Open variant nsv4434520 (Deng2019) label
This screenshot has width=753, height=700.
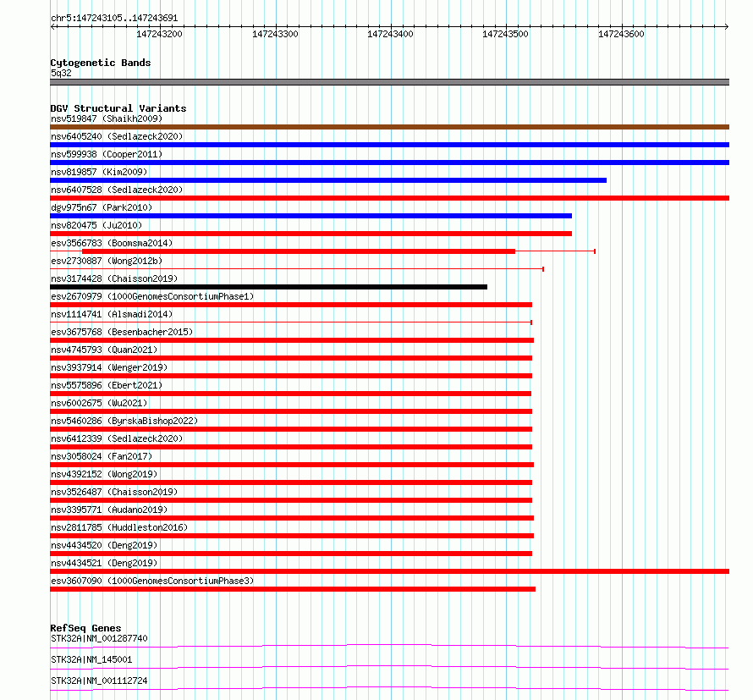click(104, 545)
